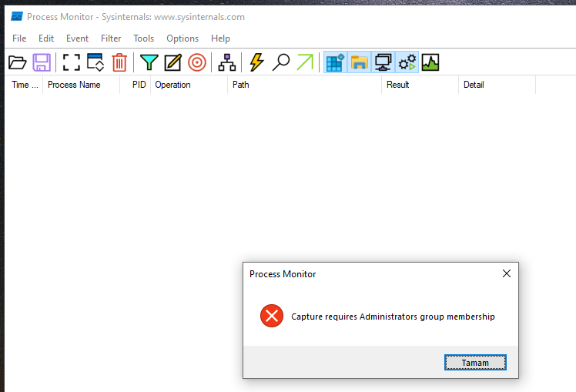Select the Include Process From Window target icon
576x392 pixels.
coord(197,62)
